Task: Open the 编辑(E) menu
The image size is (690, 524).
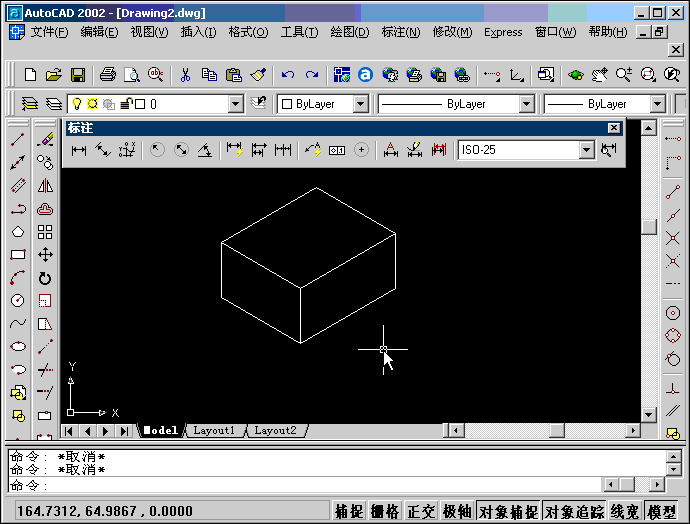Action: coord(99,32)
